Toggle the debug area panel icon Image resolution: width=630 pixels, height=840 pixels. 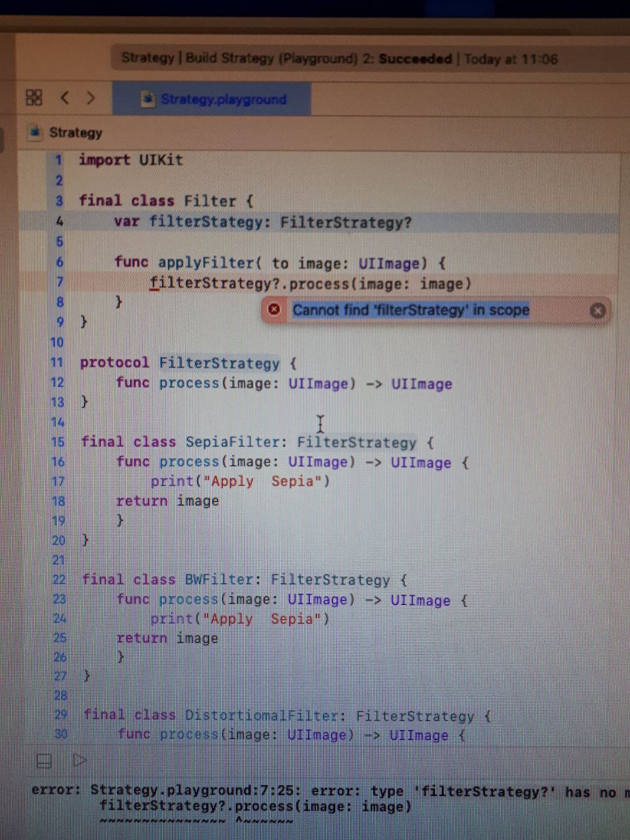[44, 761]
